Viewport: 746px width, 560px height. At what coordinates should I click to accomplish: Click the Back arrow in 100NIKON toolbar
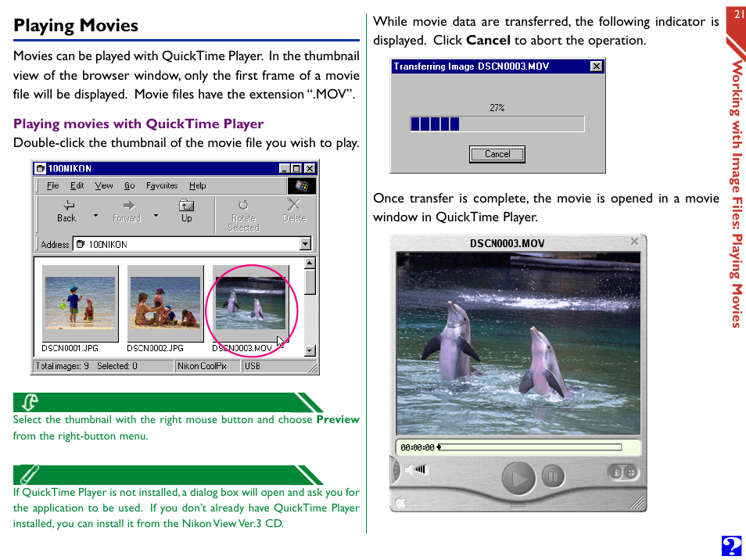(x=69, y=205)
